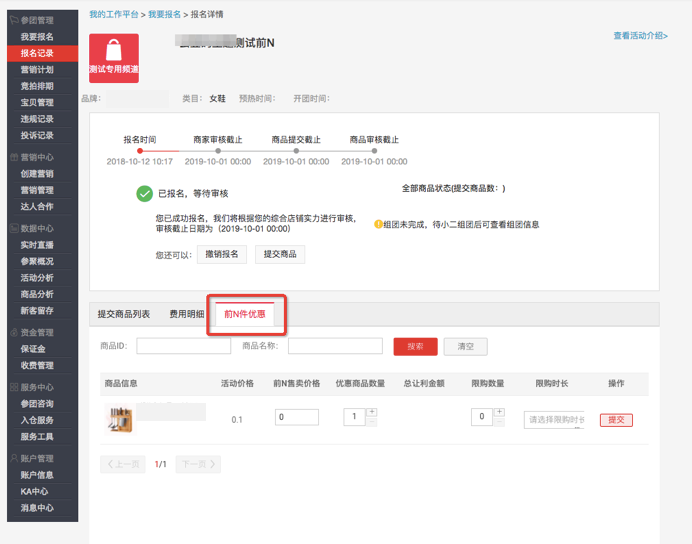This screenshot has width=692, height=544.
Task: Select the 前N件优惠 tab
Action: (x=245, y=314)
